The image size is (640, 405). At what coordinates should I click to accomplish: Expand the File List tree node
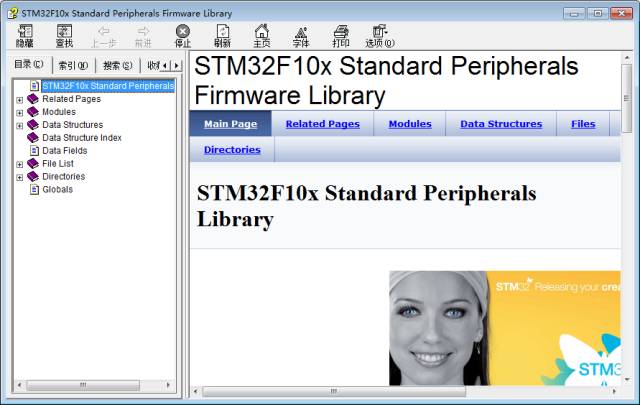click(20, 164)
